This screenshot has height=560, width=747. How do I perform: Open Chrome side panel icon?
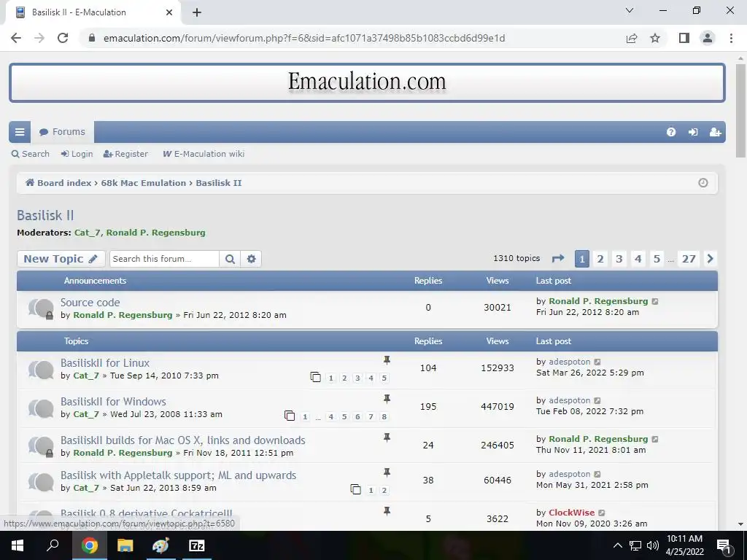[x=684, y=38]
